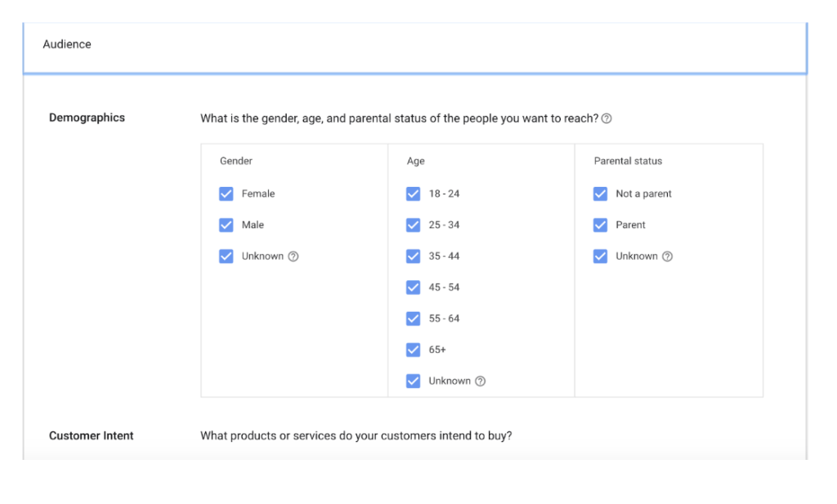
Task: Click help icon beside Age Unknown
Action: click(481, 381)
